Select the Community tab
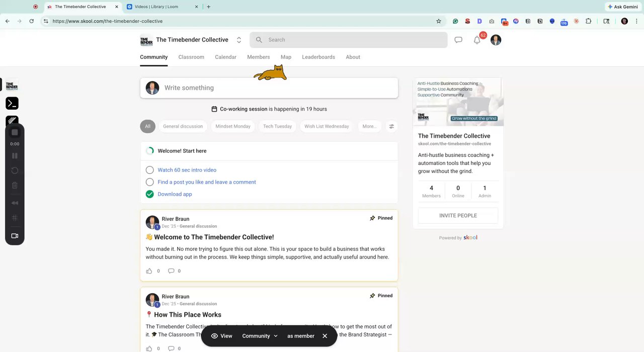This screenshot has height=352, width=644. [154, 57]
